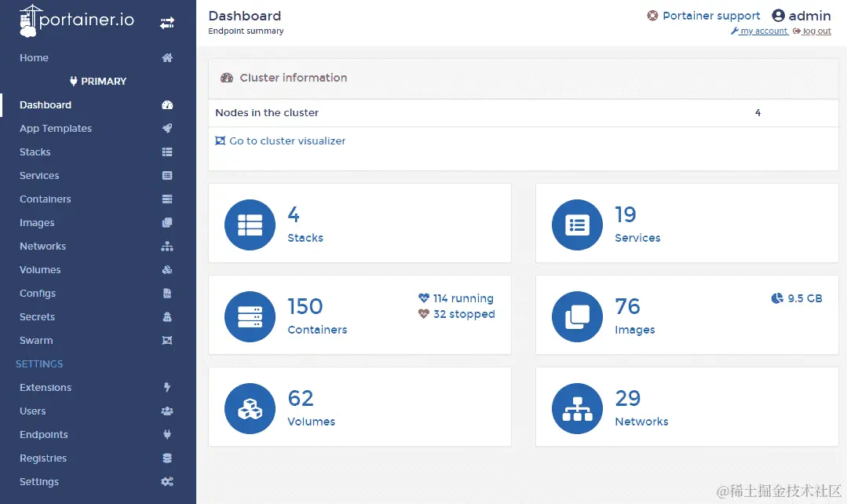Open the Portainer support link
847x504 pixels.
711,16
